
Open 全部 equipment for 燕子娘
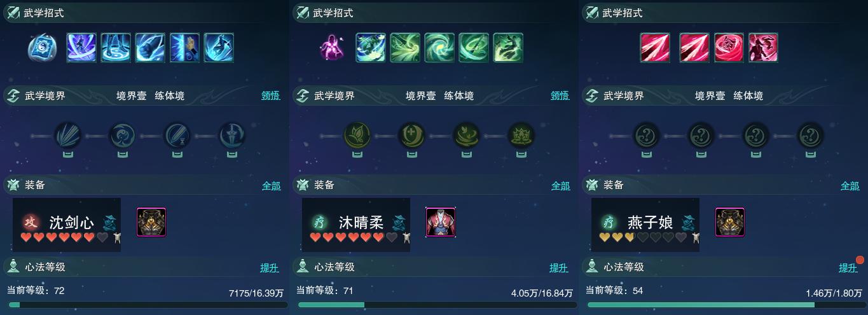pyautogui.click(x=850, y=186)
